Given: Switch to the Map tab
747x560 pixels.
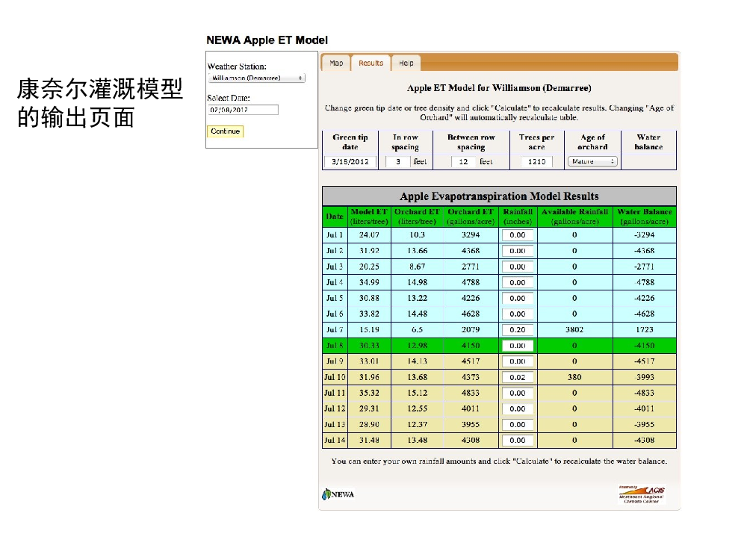Looking at the screenshot, I should (336, 63).
